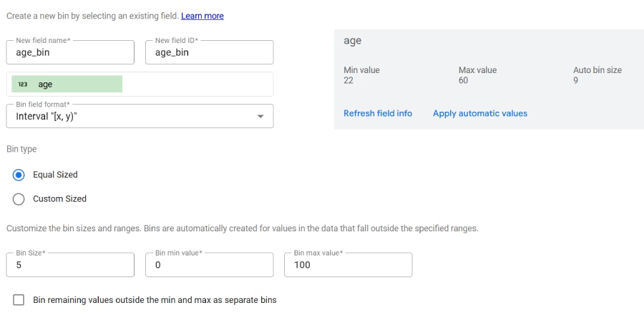Expand the Bin field format dropdown arrow
This screenshot has width=644, height=318.
tap(260, 116)
